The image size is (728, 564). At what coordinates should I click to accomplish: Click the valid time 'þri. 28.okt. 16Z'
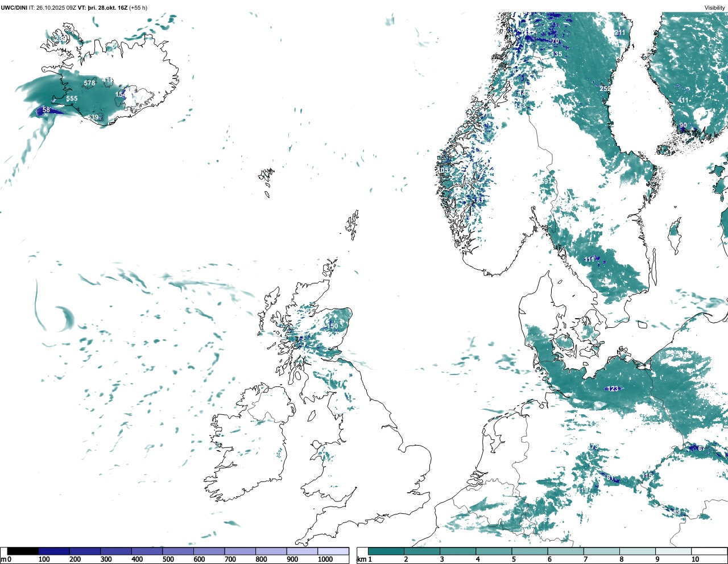[108, 8]
